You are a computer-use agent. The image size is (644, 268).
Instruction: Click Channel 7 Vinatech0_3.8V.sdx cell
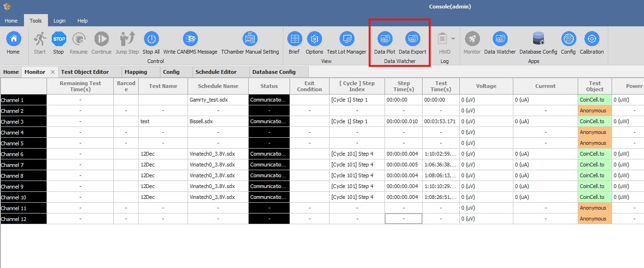(218, 165)
